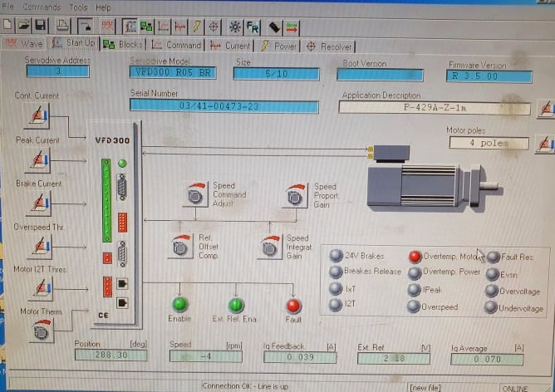Click the edit icon beside Application Description
The width and height of the screenshot is (555, 392).
click(x=546, y=109)
